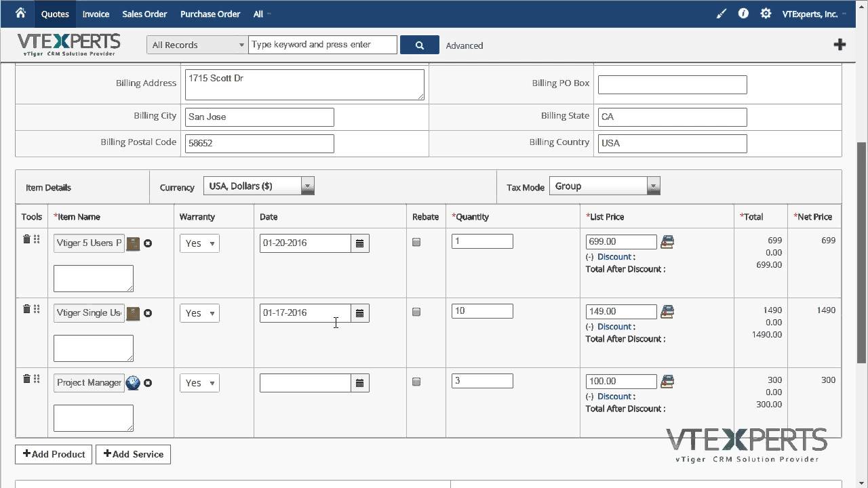Clear the Vtiger 5 Users item name
Viewport: 868px width, 488px height.
point(148,243)
